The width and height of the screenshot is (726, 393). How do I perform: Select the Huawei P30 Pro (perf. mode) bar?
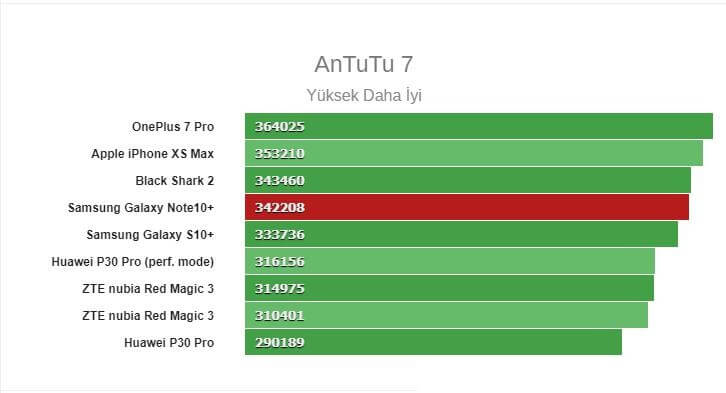click(450, 261)
